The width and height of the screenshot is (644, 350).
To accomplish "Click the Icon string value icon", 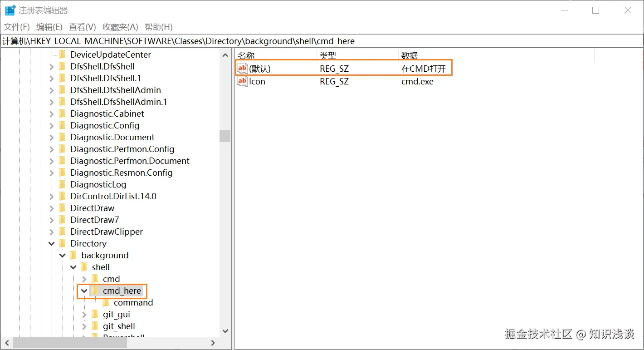I will point(243,82).
